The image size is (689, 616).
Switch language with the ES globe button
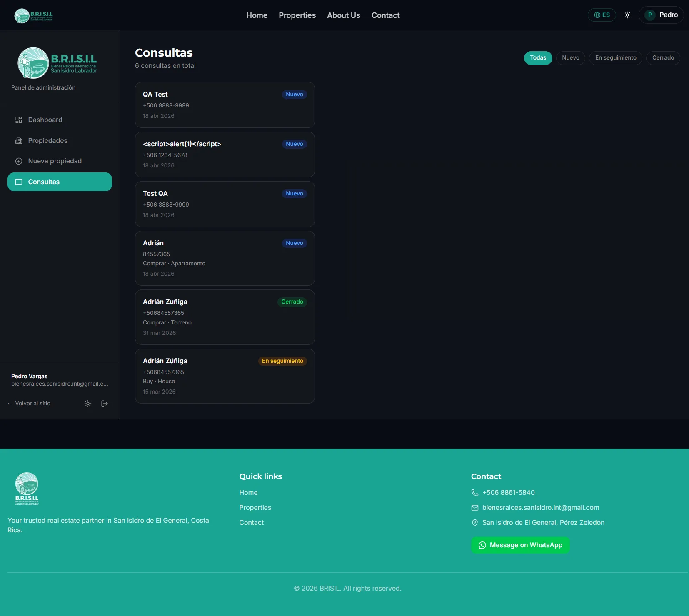602,15
